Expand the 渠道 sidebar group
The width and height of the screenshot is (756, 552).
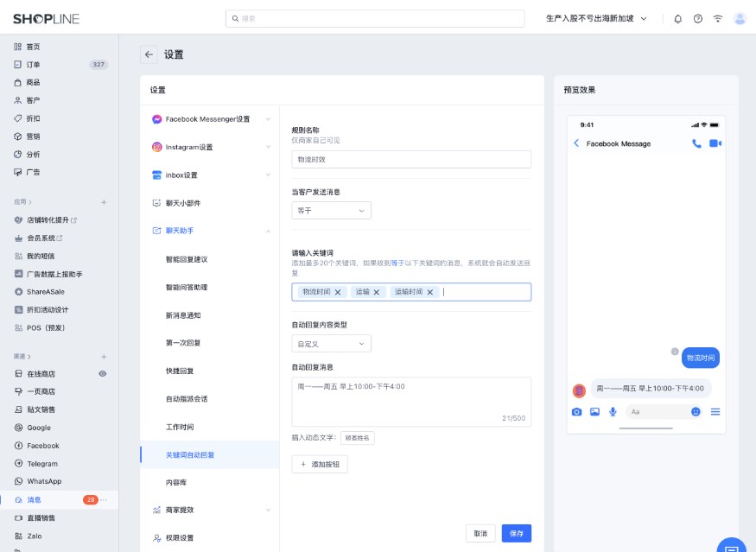click(22, 357)
